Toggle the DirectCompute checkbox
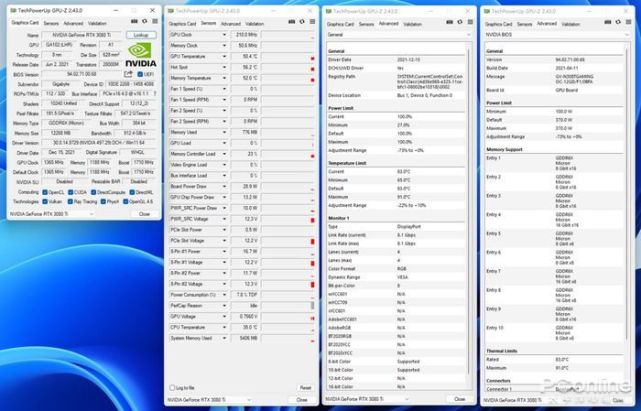This screenshot has width=641, height=411. coord(94,192)
